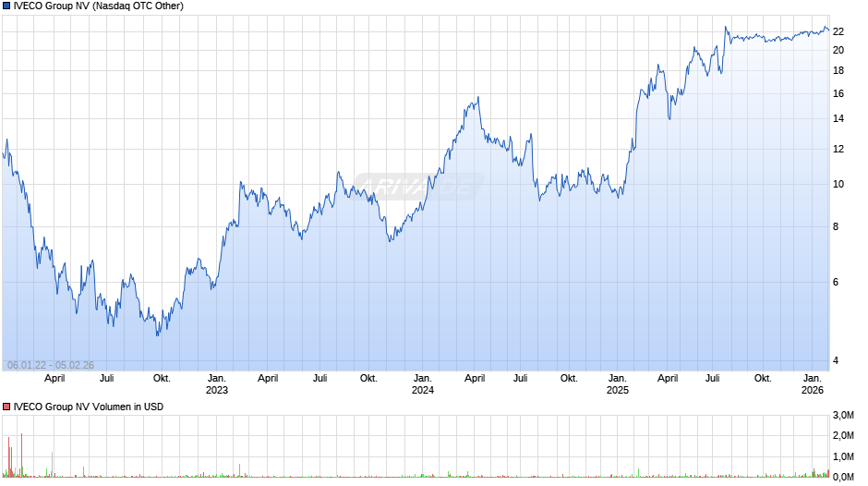Click the '3,0M' volume axis label
Image resolution: width=868 pixels, height=486 pixels.
tap(843, 415)
